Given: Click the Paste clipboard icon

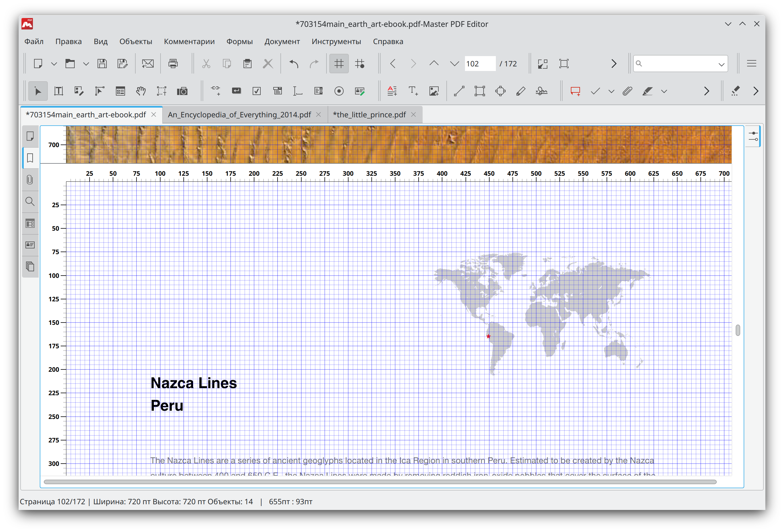Looking at the screenshot, I should coord(247,64).
